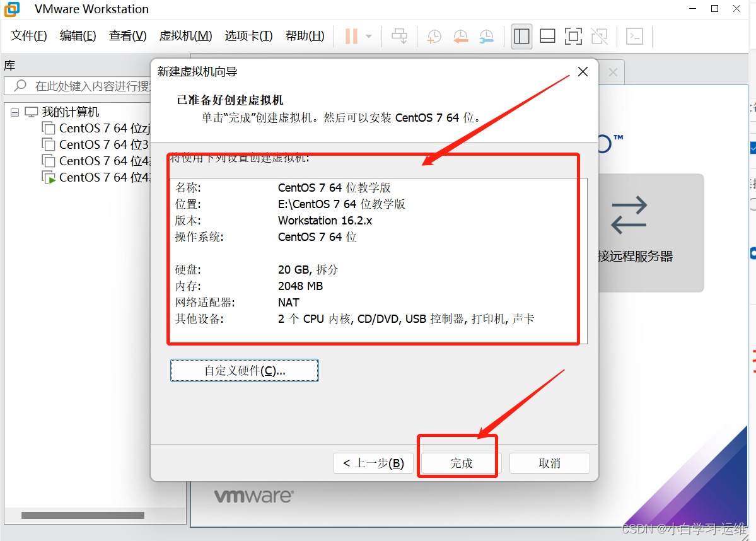Click the VMware Workstation app logo icon
This screenshot has height=541, width=756.
pyautogui.click(x=11, y=9)
